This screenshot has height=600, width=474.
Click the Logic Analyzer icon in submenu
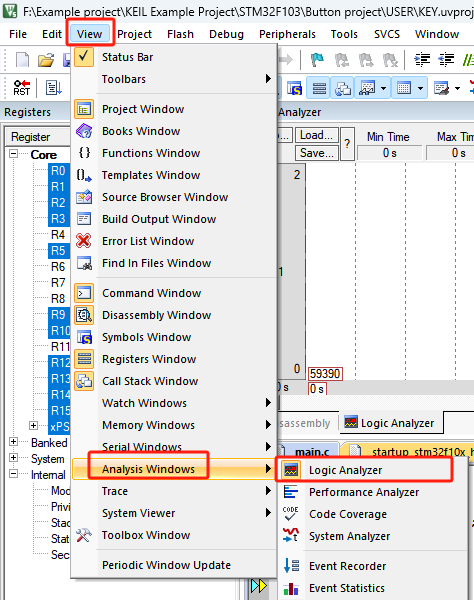click(x=290, y=470)
